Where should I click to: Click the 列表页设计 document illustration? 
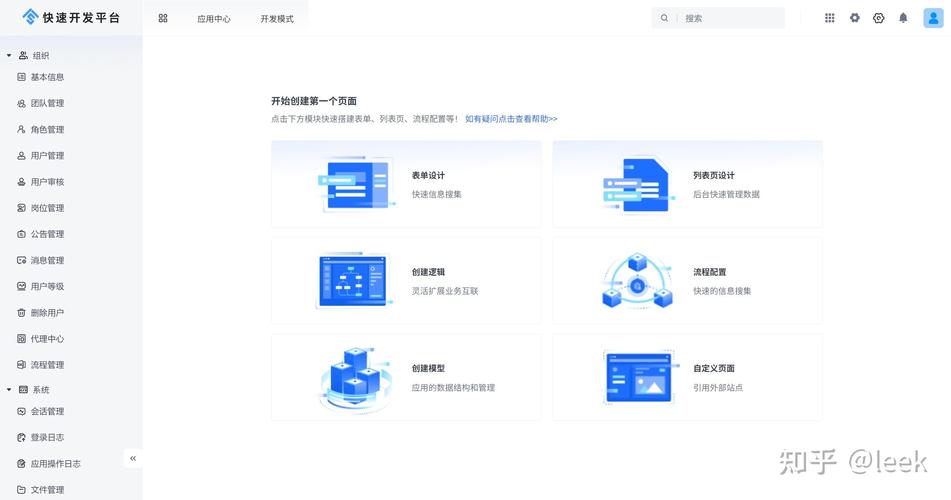pyautogui.click(x=638, y=184)
